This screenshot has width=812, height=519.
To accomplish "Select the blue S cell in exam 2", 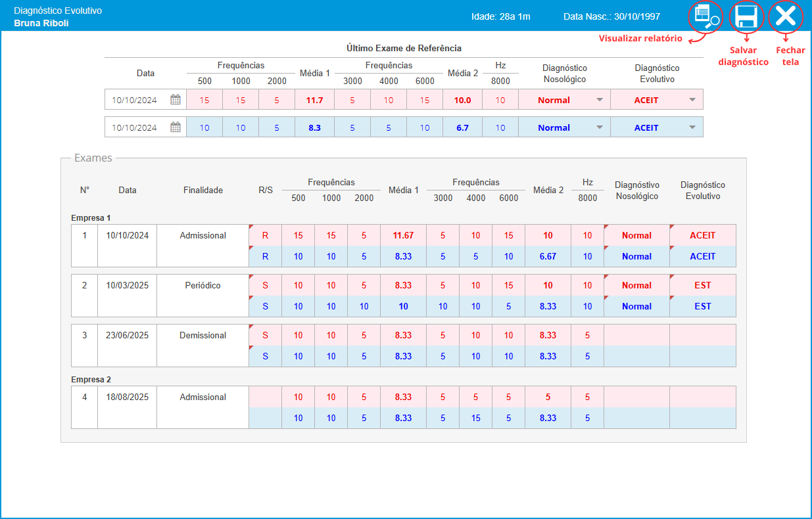I will click(x=265, y=306).
